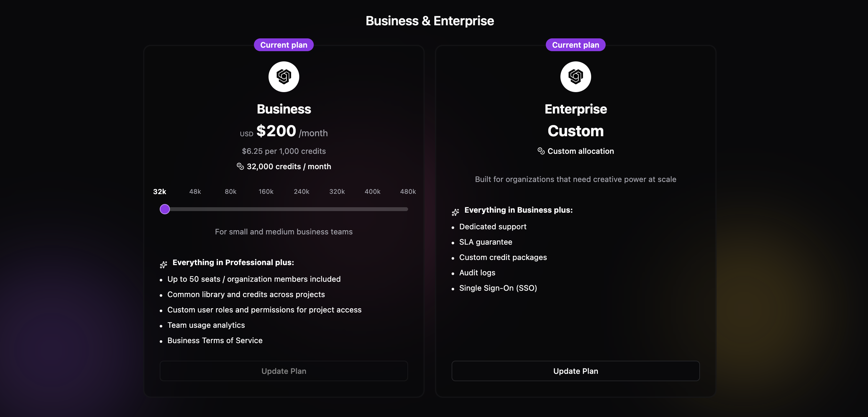Click the Business & Enterprise heading
The height and width of the screenshot is (417, 868).
[430, 20]
